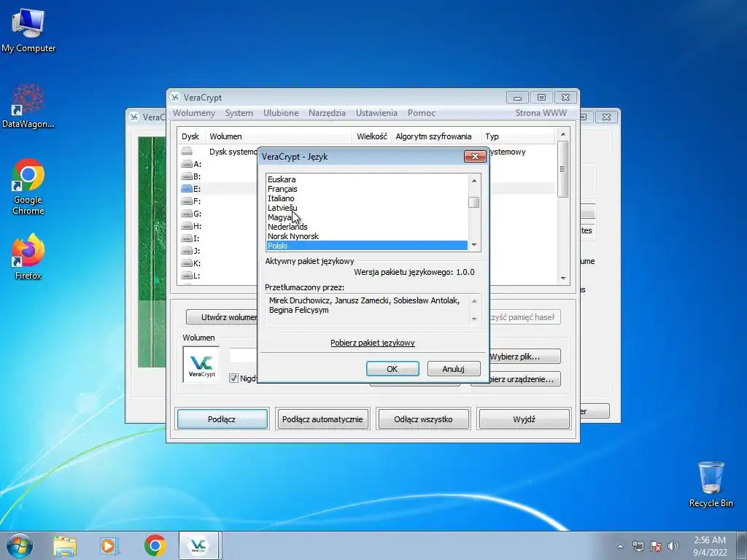Screen dimensions: 747x560
Task: Select Euskara in language list
Action: tap(367, 179)
